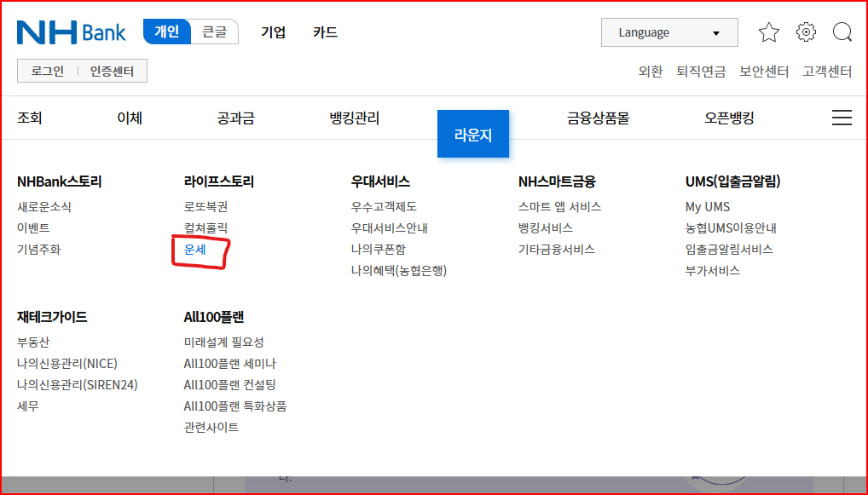Open the 고객센터 link
868x495 pixels.
pos(827,72)
